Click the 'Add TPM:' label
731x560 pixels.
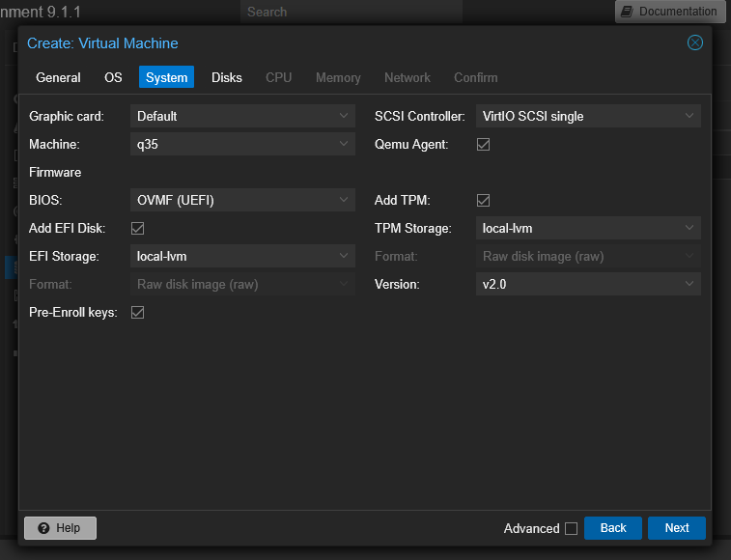coord(403,201)
